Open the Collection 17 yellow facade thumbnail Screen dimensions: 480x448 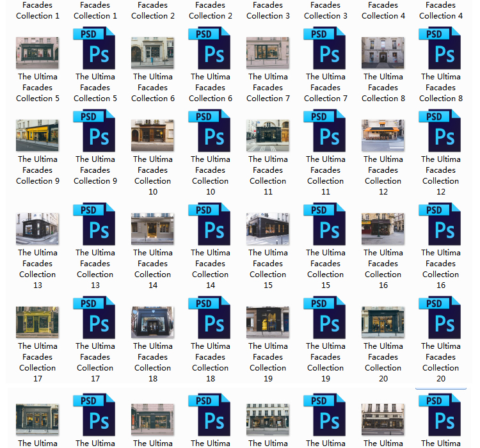[37, 322]
